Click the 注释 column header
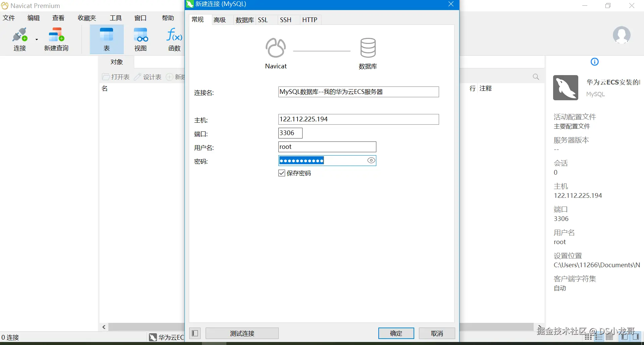The width and height of the screenshot is (644, 345). 486,88
